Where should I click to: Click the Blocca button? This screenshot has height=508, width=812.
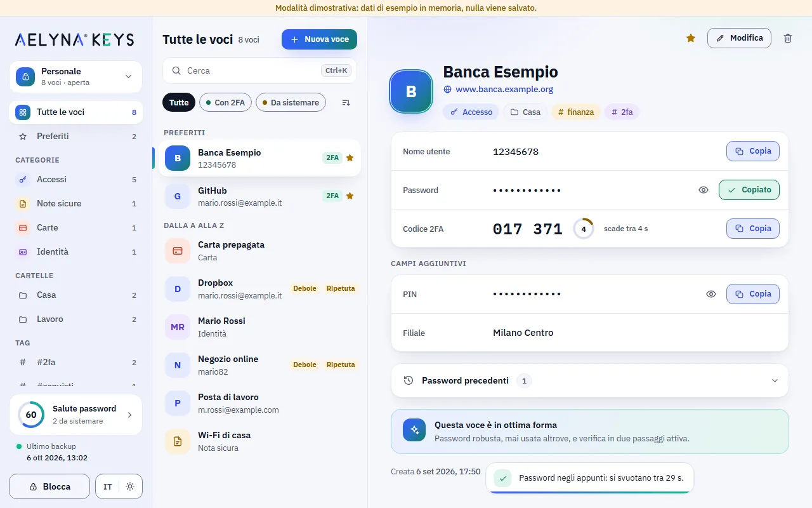[49, 486]
